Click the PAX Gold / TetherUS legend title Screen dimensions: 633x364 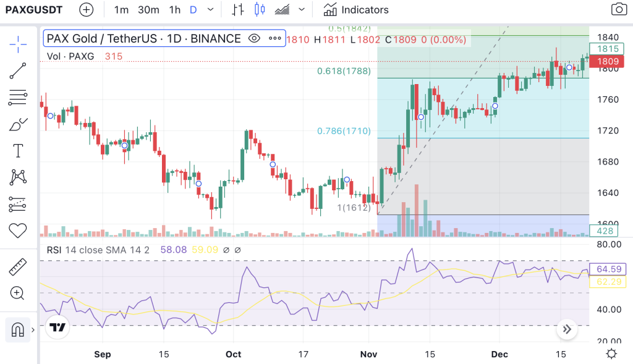[x=143, y=39]
